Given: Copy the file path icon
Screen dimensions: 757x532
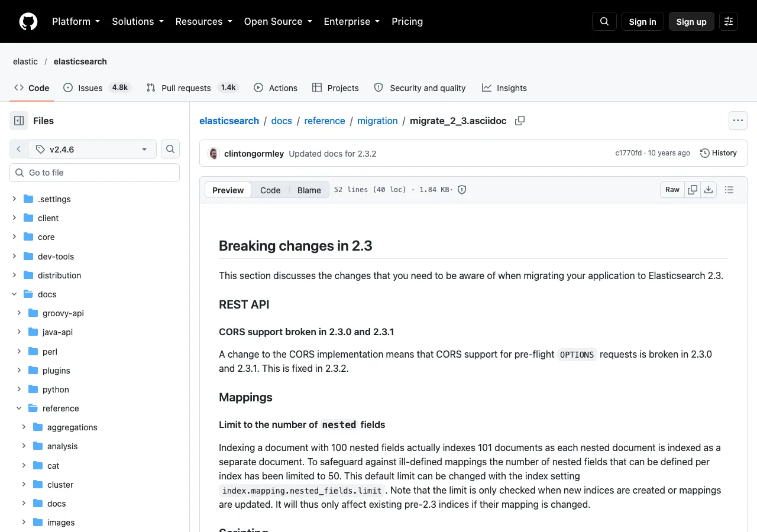Looking at the screenshot, I should [x=520, y=121].
